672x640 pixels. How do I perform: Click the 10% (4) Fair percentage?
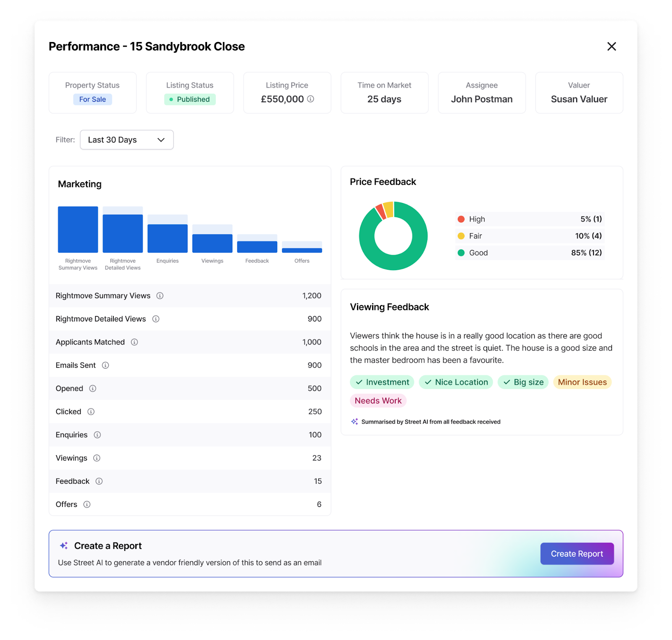tap(588, 236)
